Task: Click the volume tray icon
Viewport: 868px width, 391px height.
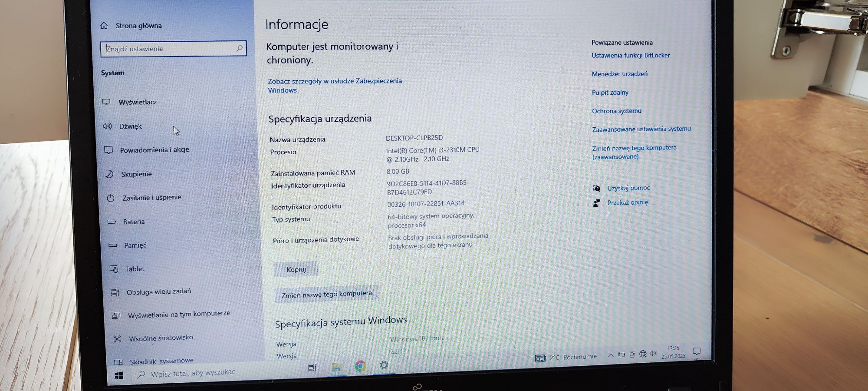Action: tap(653, 354)
